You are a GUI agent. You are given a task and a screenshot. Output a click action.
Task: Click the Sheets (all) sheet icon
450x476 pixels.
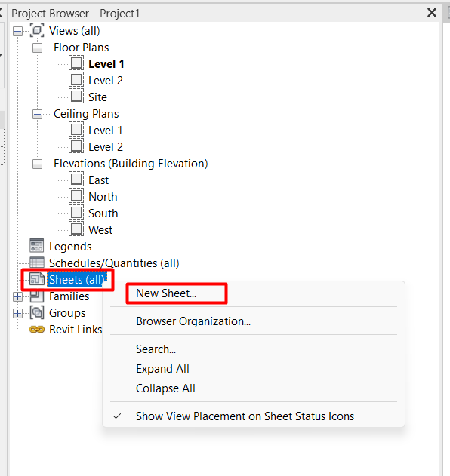pyautogui.click(x=37, y=279)
